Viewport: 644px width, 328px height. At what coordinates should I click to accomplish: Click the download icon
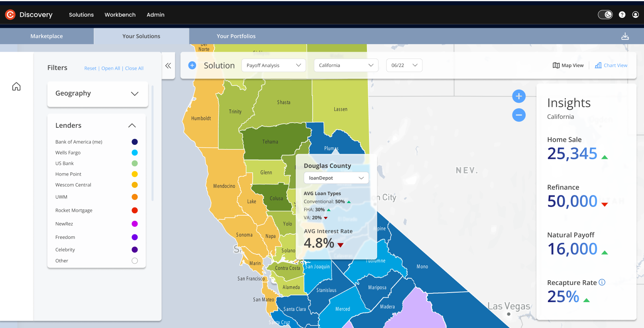point(625,36)
